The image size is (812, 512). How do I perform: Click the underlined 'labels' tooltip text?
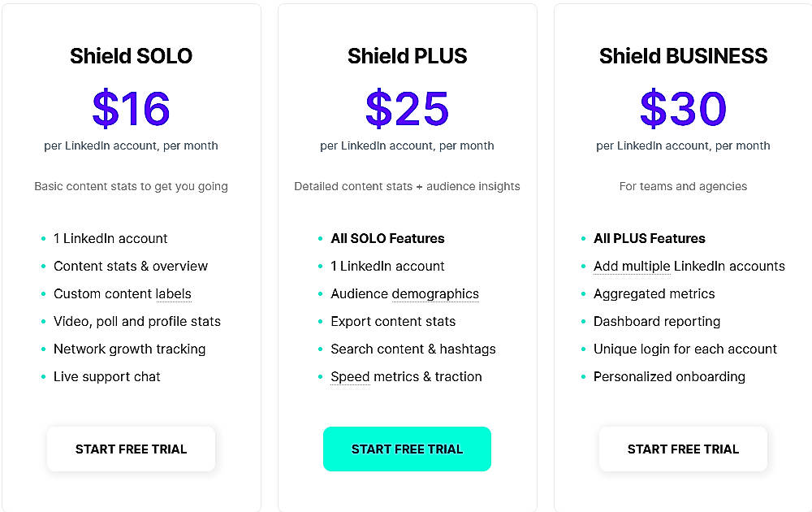coord(174,293)
